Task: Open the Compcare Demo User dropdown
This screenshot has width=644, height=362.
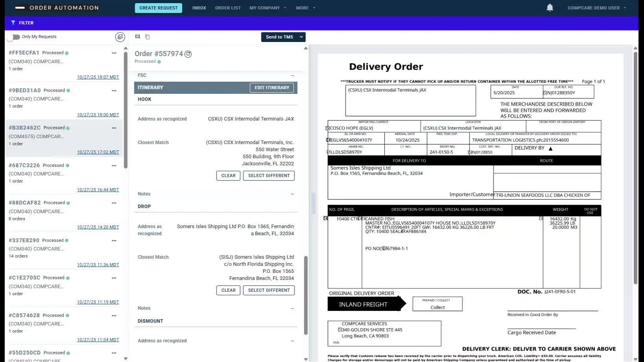Action: 596,8
